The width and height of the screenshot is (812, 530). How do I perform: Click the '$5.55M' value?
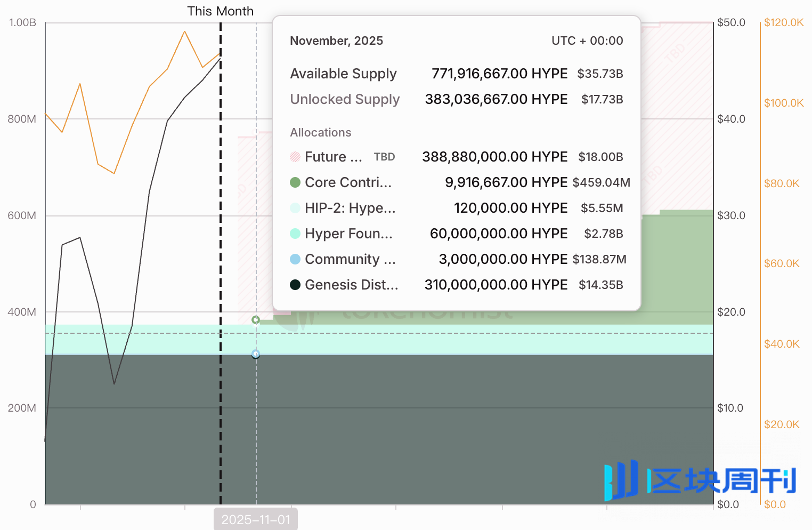pyautogui.click(x=602, y=208)
